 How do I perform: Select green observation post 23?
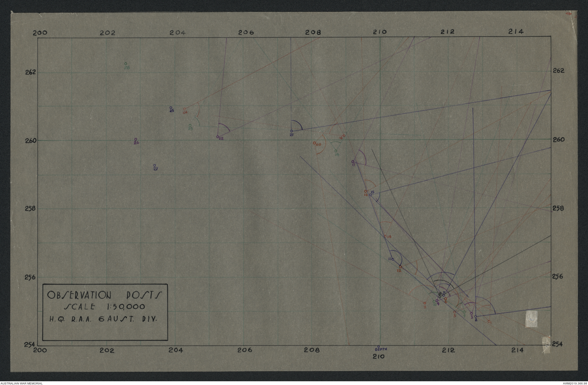pyautogui.click(x=190, y=125)
